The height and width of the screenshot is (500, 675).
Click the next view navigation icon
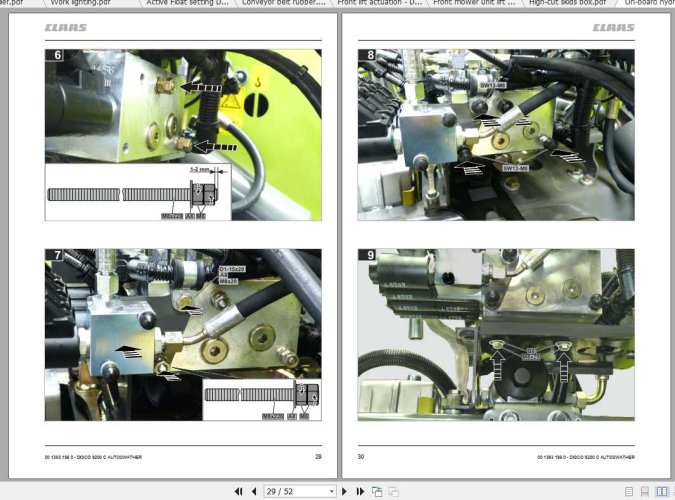tap(393, 491)
